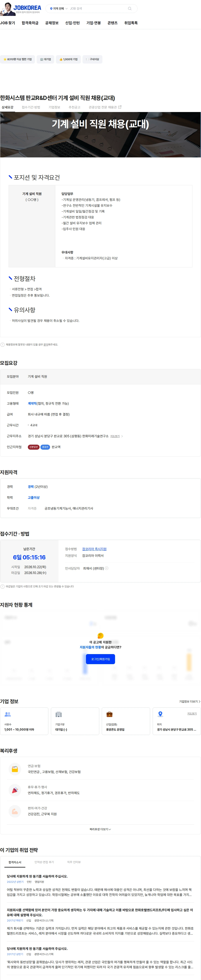Click the 경력 requirement link
The image size is (201, 980).
pyautogui.click(x=31, y=487)
